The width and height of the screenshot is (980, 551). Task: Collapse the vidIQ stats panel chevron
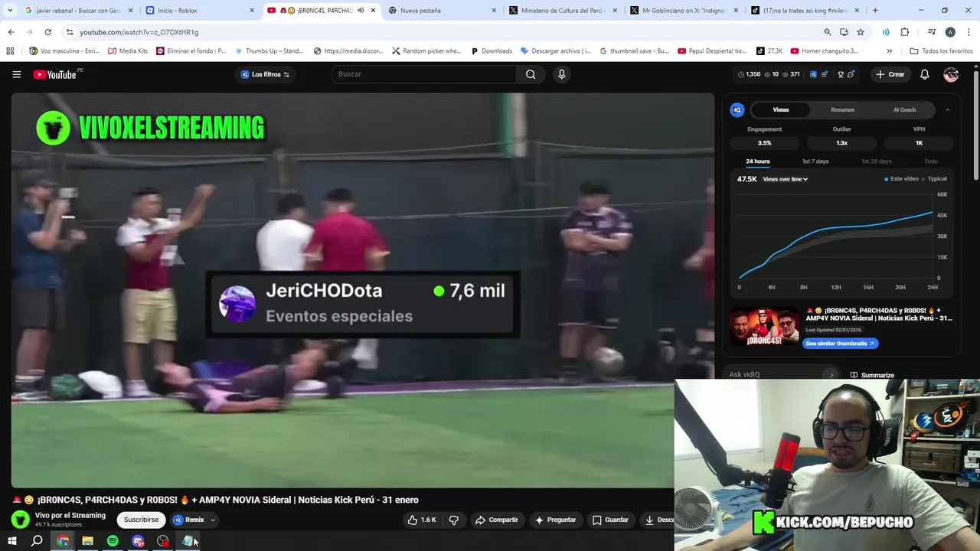(948, 109)
